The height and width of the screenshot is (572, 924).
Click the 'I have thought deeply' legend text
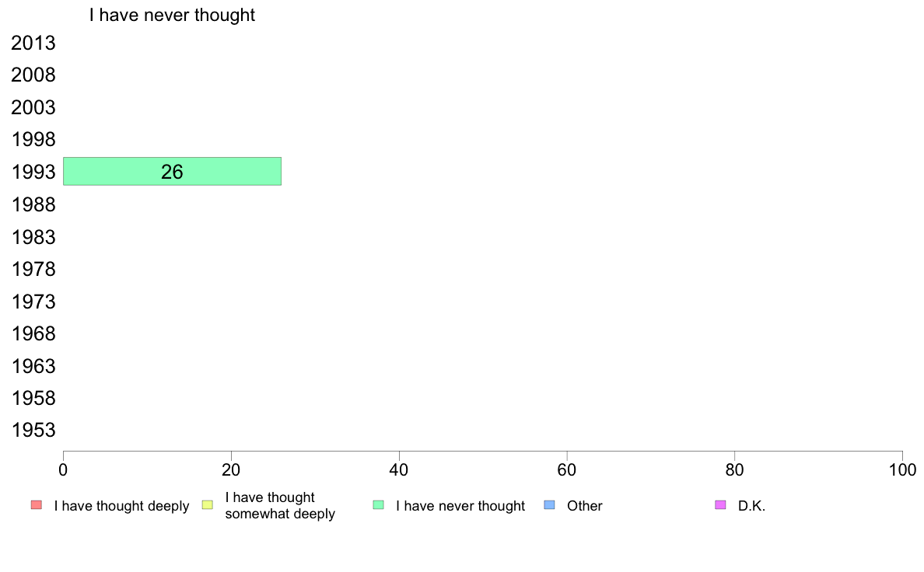[x=121, y=506]
